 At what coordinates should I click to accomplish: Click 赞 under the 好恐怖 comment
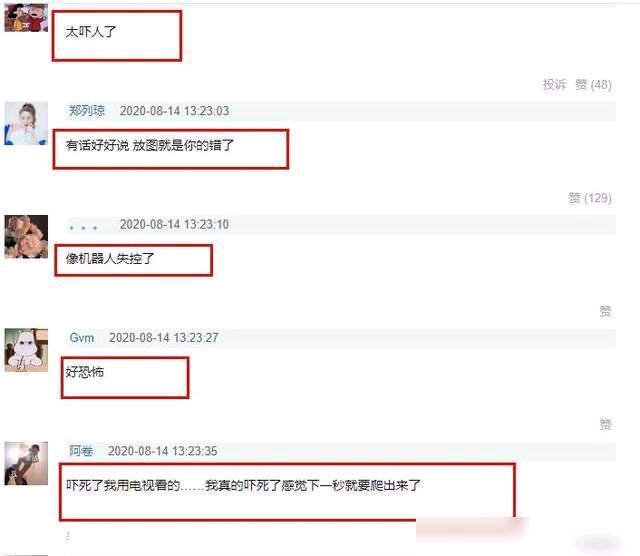pyautogui.click(x=605, y=425)
